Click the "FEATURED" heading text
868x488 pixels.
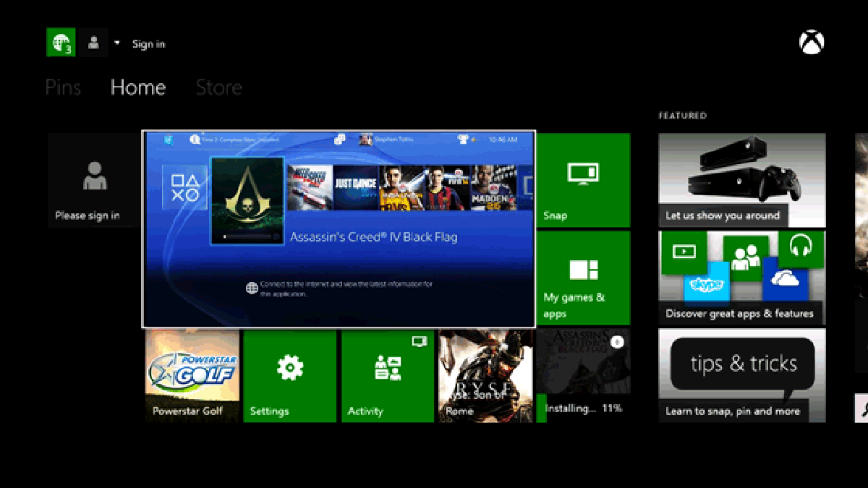click(x=683, y=116)
